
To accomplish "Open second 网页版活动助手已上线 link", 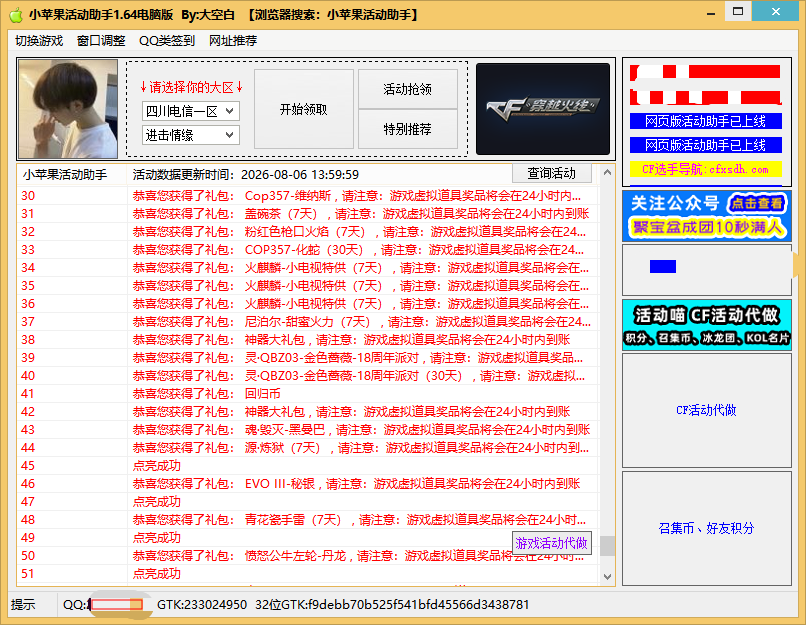I will (x=706, y=145).
